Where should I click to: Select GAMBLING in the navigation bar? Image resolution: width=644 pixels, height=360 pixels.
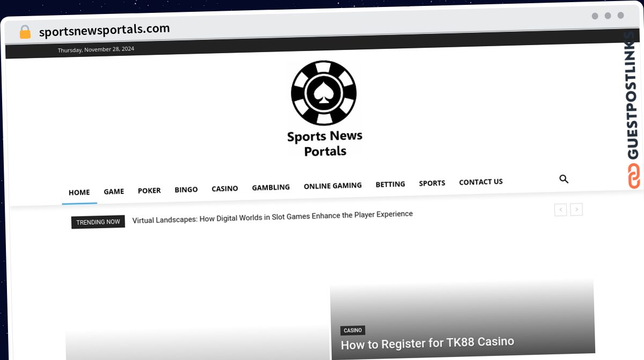click(271, 187)
